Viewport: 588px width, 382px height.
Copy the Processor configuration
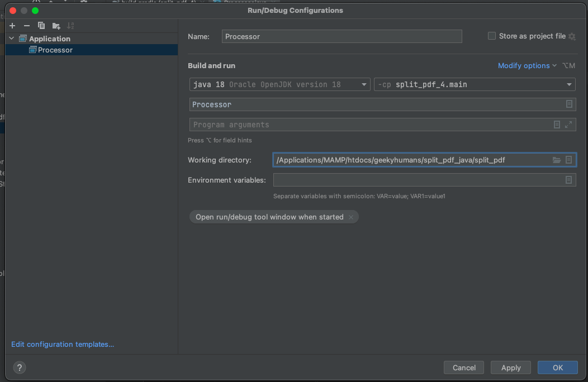coord(41,26)
